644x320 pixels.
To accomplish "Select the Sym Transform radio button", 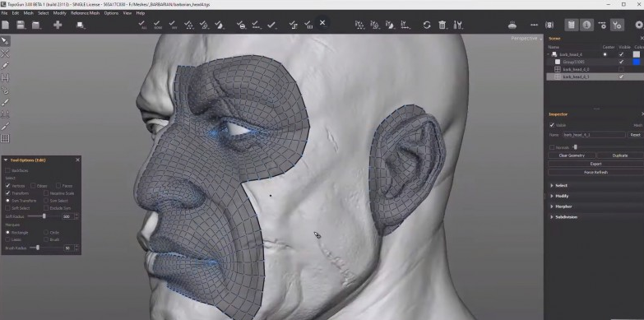I will click(x=7, y=201).
